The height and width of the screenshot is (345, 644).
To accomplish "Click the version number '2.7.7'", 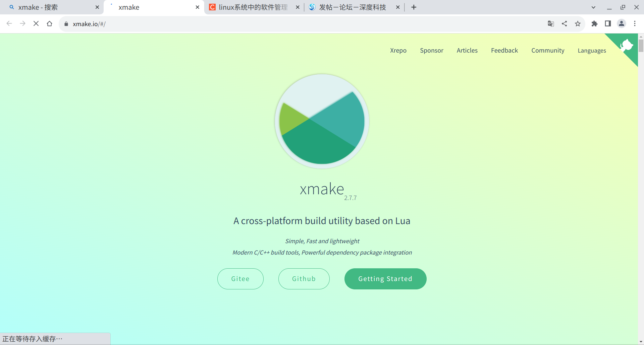I will [x=351, y=198].
